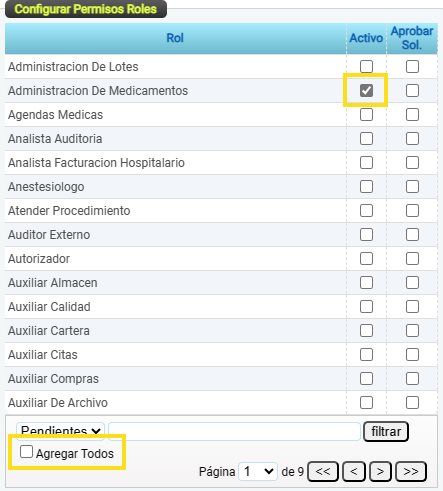This screenshot has height=491, width=443.
Task: Uncheck Activo for Administracion De Medicamentos
Action: 366,90
